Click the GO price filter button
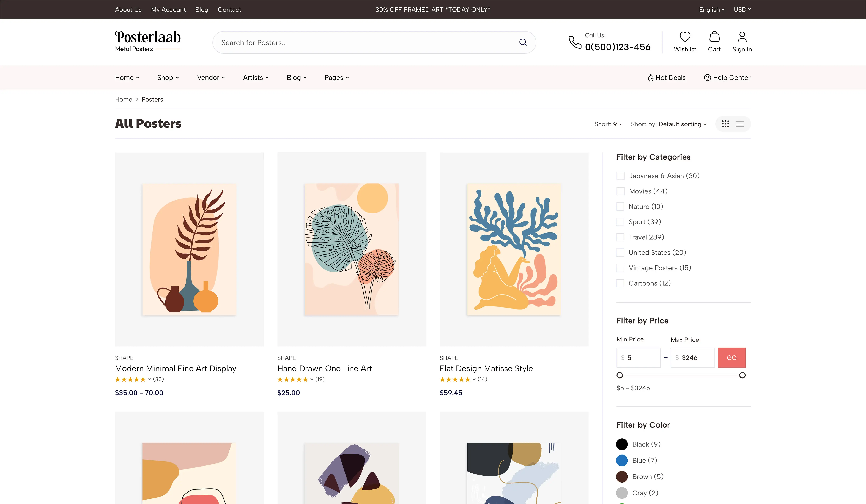This screenshot has height=504, width=866. (x=732, y=358)
